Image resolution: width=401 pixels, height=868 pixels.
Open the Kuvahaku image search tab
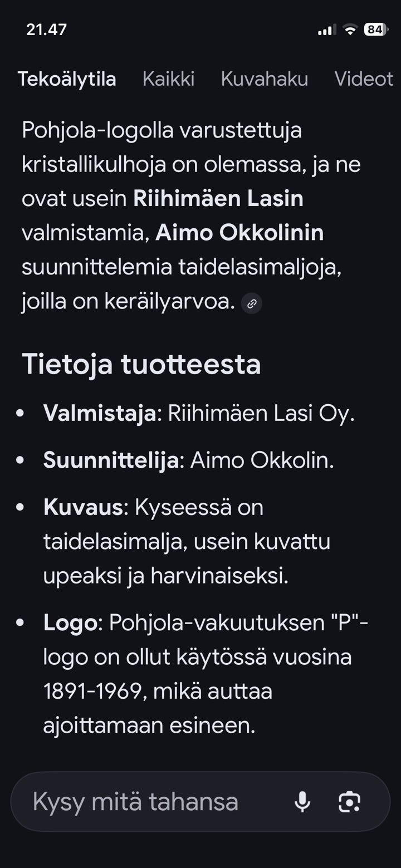click(x=265, y=79)
